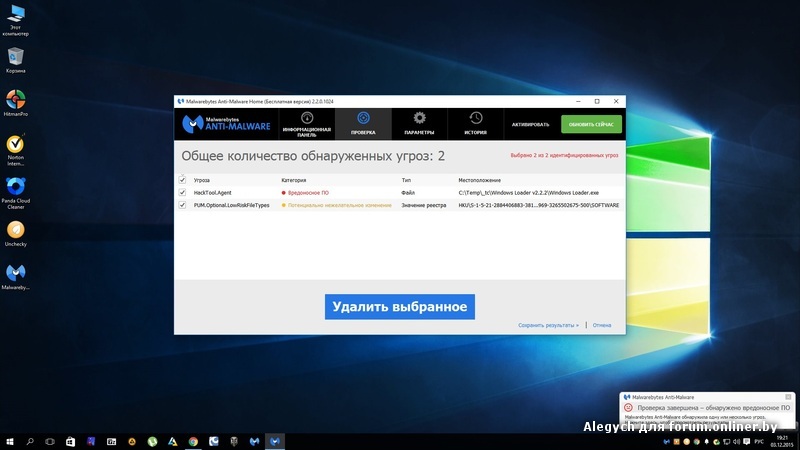
Task: Click the РУС language indicator
Action: [x=759, y=442]
